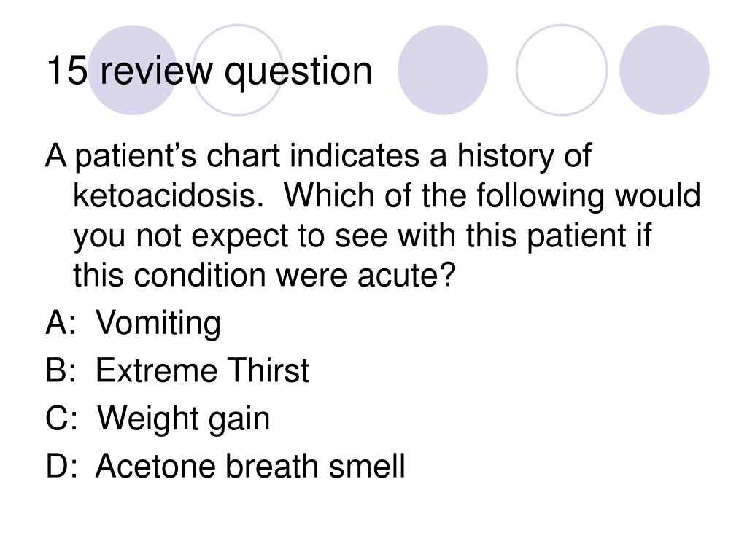
Task: Choose answer B: Extreme Thirst
Action: 177,370
